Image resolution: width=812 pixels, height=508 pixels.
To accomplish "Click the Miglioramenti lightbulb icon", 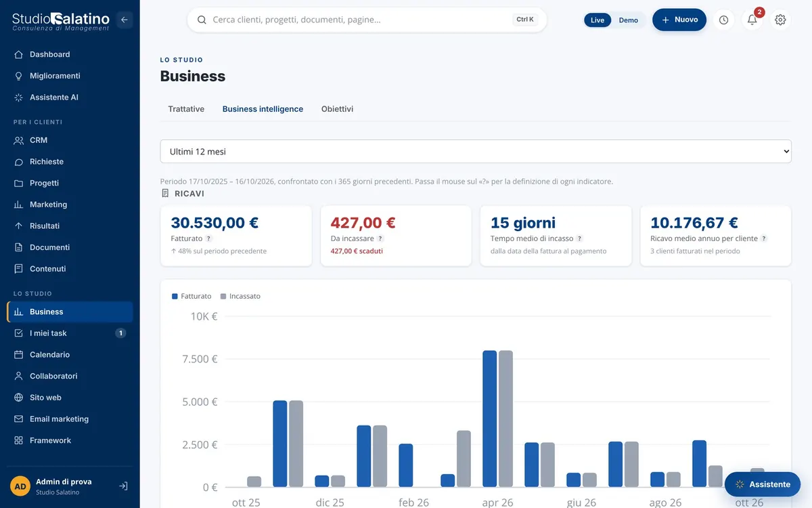I will point(18,76).
